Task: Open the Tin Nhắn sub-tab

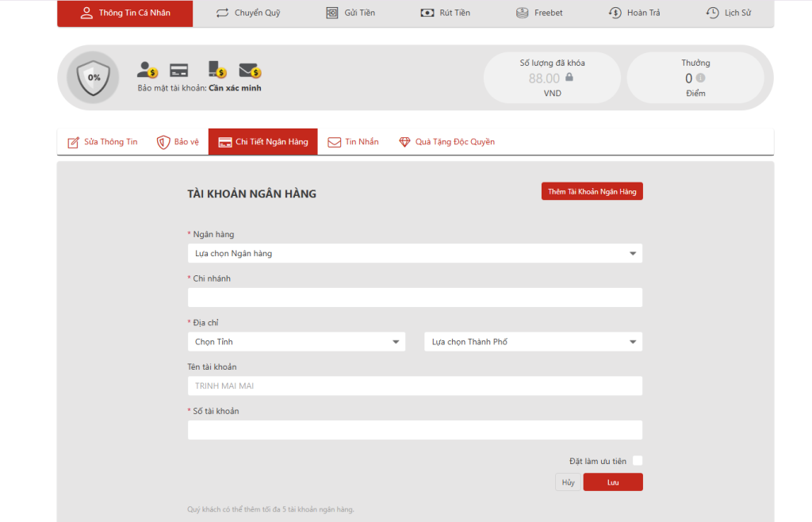Action: (x=353, y=142)
